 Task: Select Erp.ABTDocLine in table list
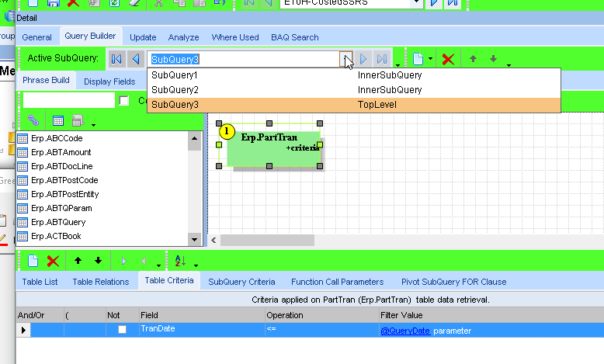tap(61, 166)
